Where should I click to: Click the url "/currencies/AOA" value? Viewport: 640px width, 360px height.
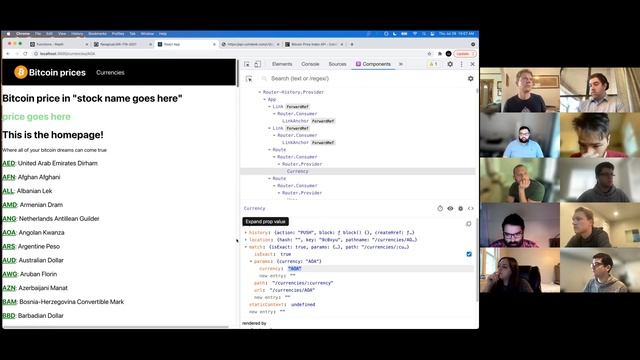click(292, 290)
